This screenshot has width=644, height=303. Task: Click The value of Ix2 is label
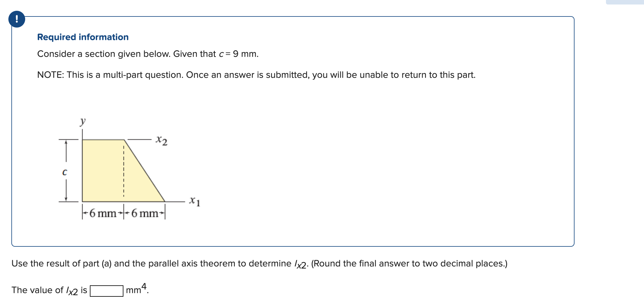click(x=49, y=290)
